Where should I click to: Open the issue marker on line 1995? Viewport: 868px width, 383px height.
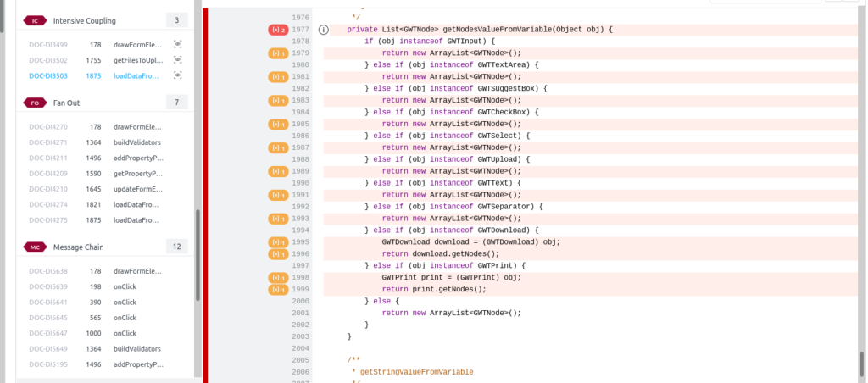(x=278, y=242)
